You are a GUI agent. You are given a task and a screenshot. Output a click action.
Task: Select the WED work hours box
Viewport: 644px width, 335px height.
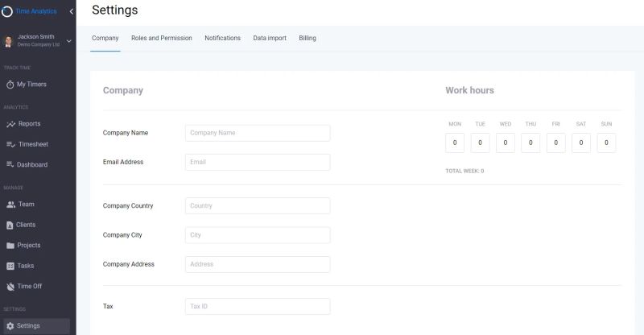coord(506,143)
